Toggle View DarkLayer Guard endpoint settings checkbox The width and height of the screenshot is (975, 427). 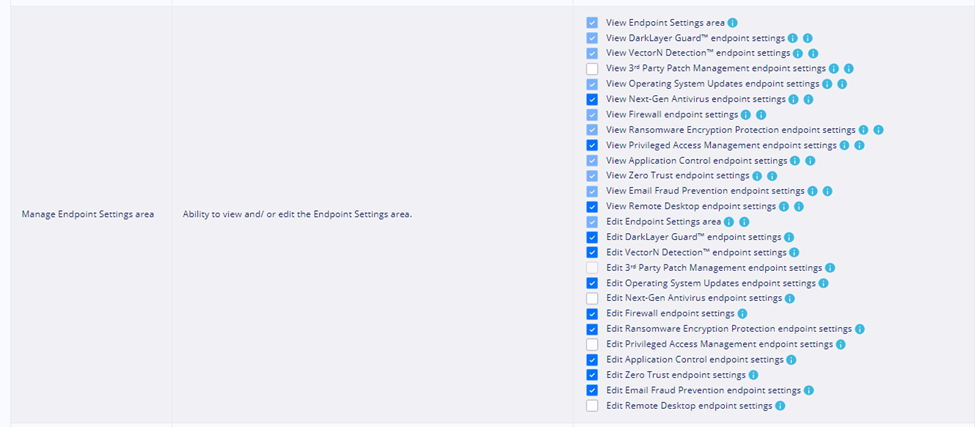[x=592, y=38]
